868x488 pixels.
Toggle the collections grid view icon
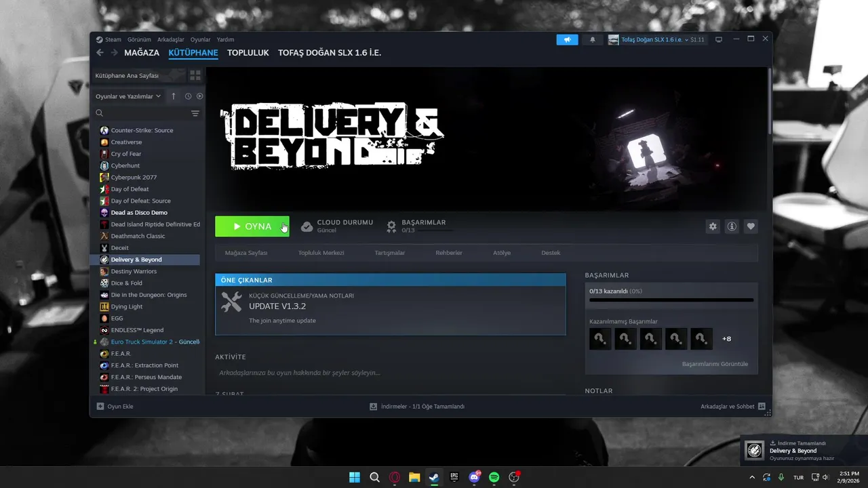[195, 75]
